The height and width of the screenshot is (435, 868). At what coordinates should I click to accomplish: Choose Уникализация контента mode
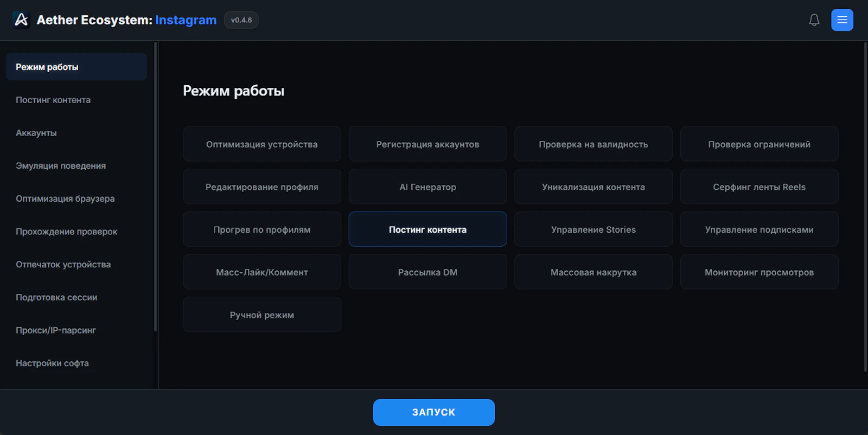coord(593,187)
